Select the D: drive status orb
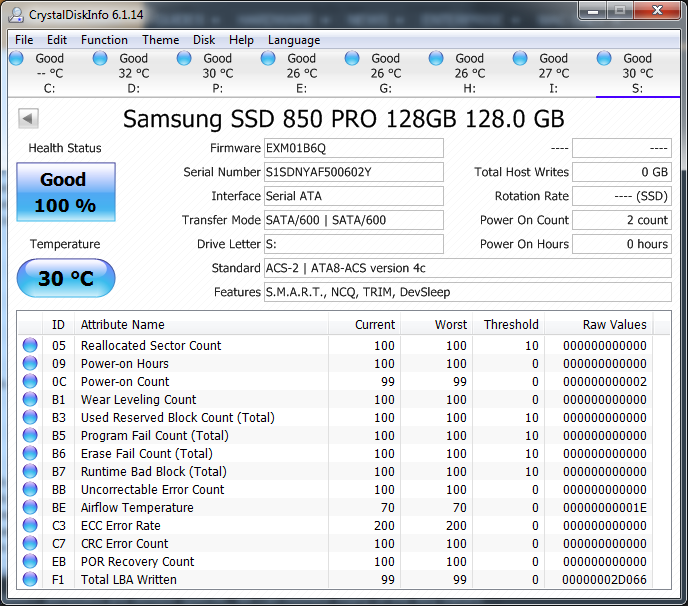 coord(100,59)
